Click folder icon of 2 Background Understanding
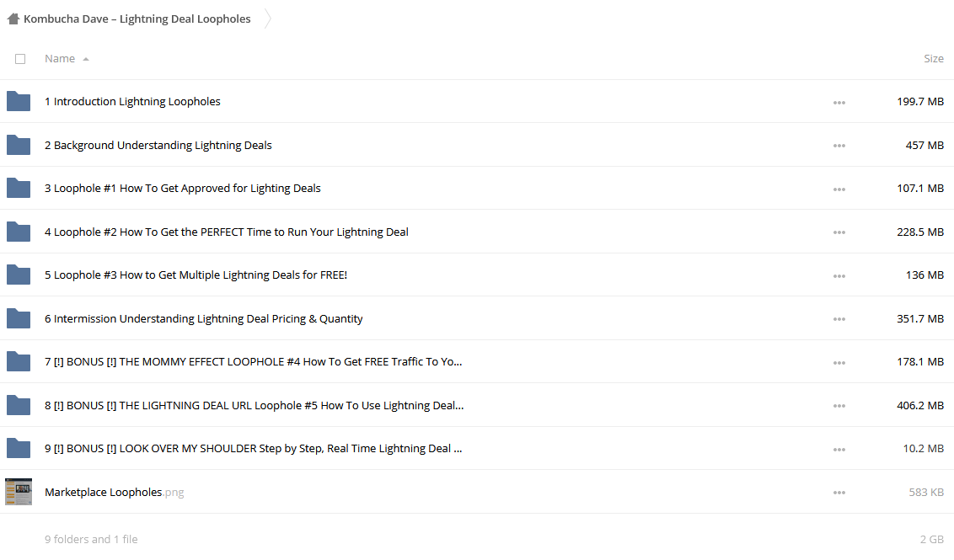The width and height of the screenshot is (954, 560). pos(19,145)
